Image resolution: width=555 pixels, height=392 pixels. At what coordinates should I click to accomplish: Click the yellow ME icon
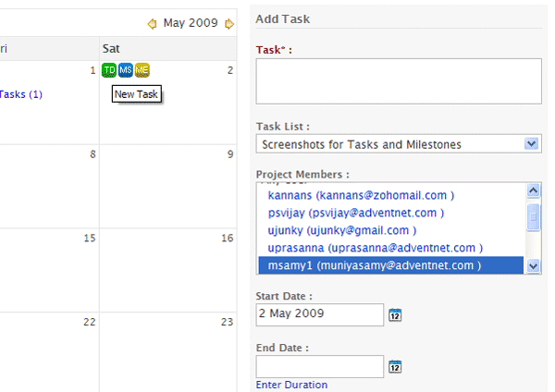[142, 70]
